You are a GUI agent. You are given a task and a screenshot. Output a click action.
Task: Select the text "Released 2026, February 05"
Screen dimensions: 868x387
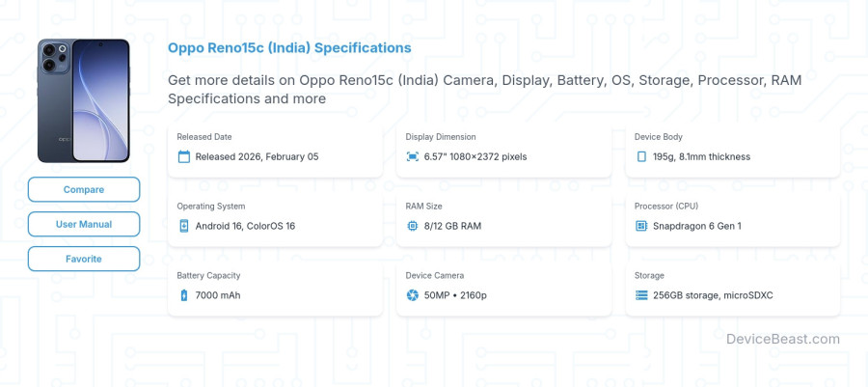point(257,156)
